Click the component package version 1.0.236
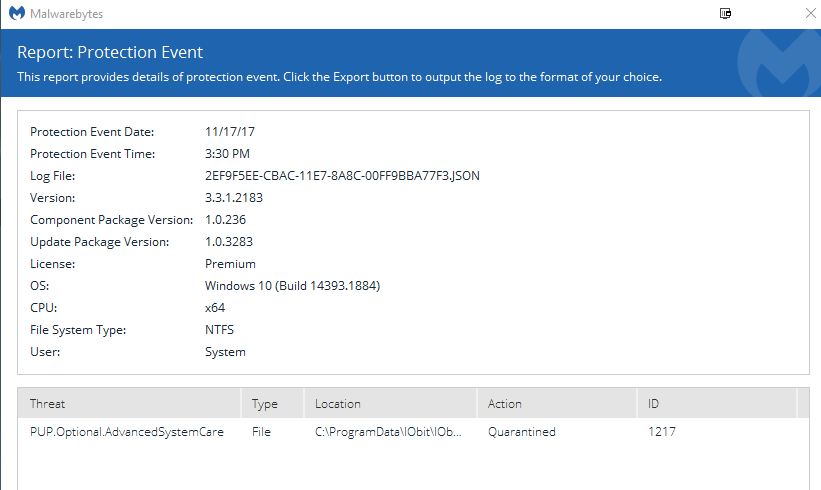 [225, 220]
